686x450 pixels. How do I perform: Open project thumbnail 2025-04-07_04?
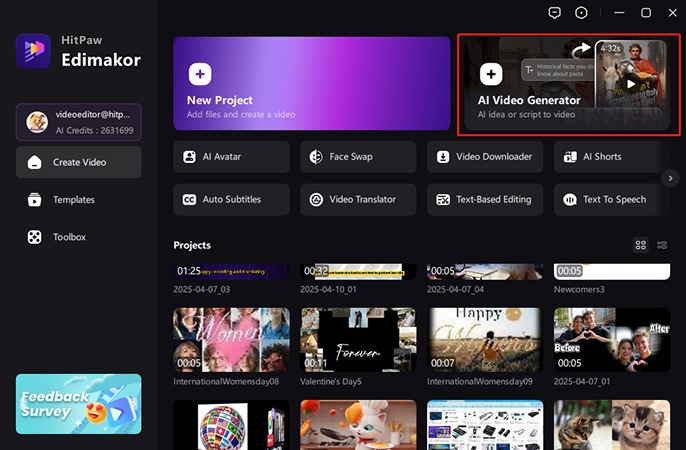coord(485,272)
